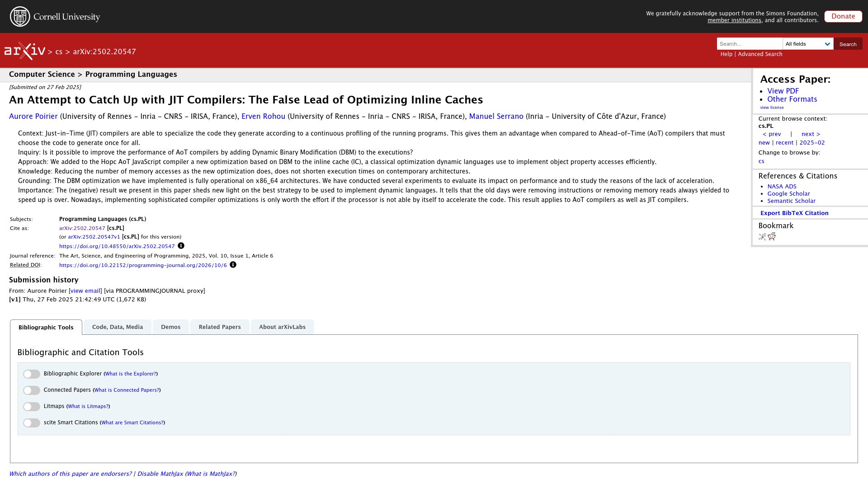
Task: Click the Cornell University logo
Action: click(55, 17)
